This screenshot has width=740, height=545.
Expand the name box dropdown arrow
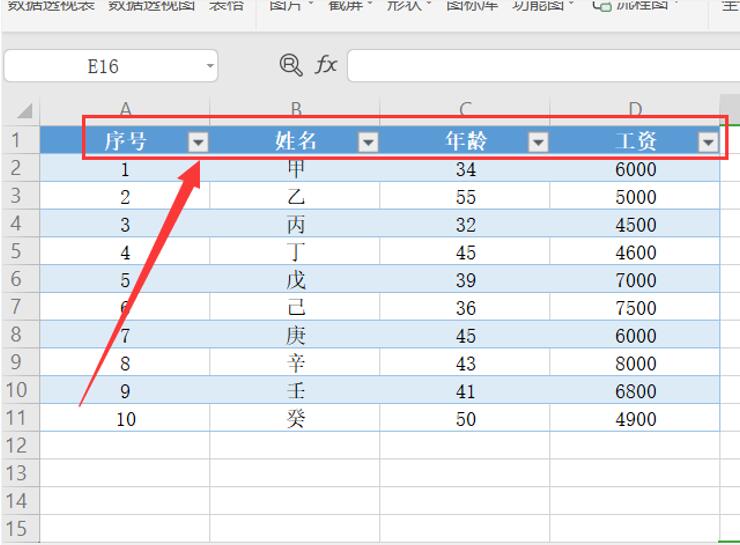[210, 66]
